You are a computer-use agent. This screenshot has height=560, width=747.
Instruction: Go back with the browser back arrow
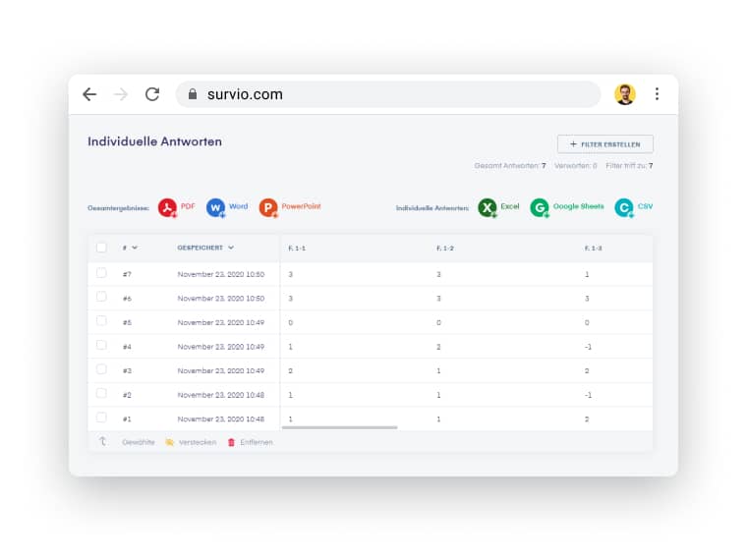[x=89, y=94]
